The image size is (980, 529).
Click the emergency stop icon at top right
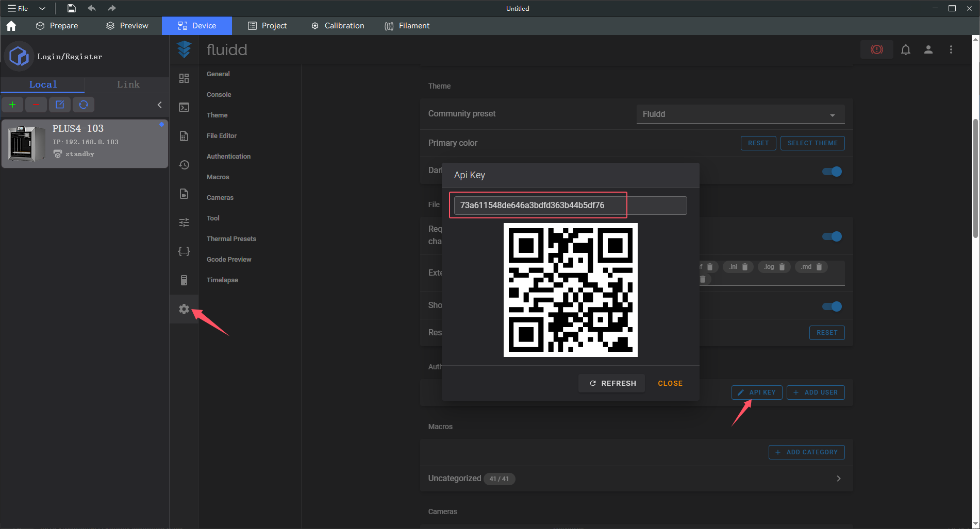[876, 49]
